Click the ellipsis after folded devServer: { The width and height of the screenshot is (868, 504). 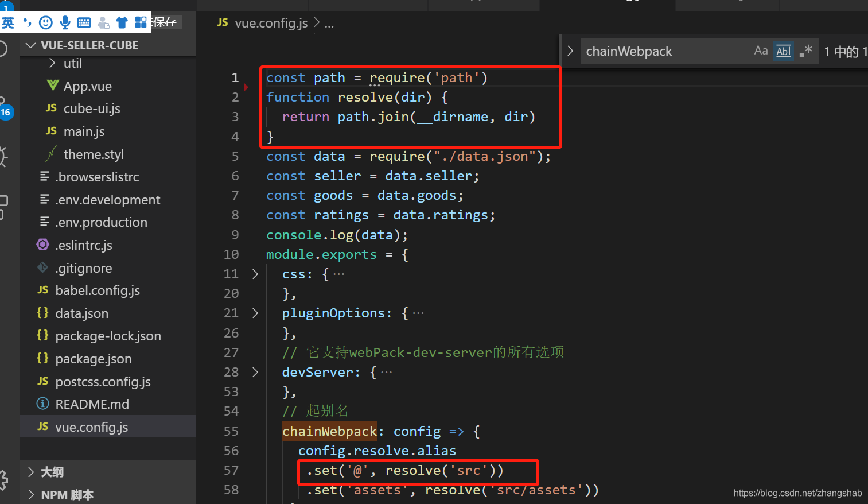[387, 373]
